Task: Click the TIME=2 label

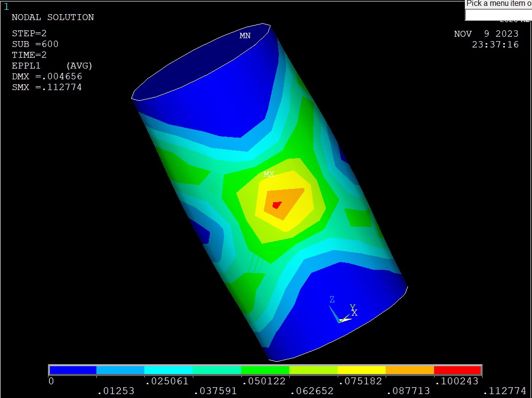Action: click(29, 55)
